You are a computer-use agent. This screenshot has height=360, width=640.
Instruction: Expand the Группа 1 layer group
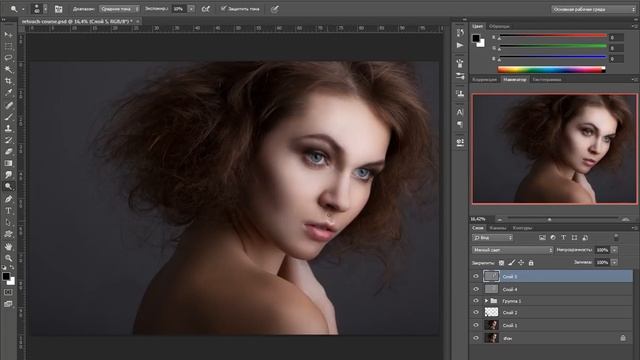pyautogui.click(x=486, y=301)
